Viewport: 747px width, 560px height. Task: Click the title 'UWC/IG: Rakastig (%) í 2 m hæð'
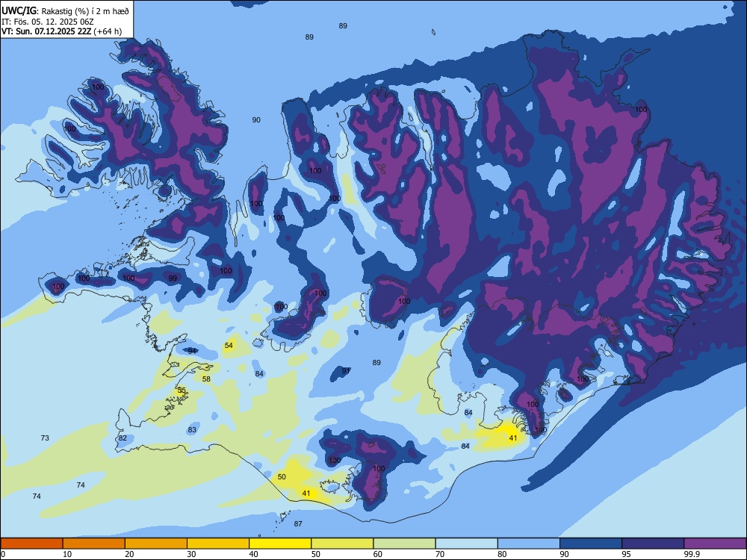tap(65, 10)
